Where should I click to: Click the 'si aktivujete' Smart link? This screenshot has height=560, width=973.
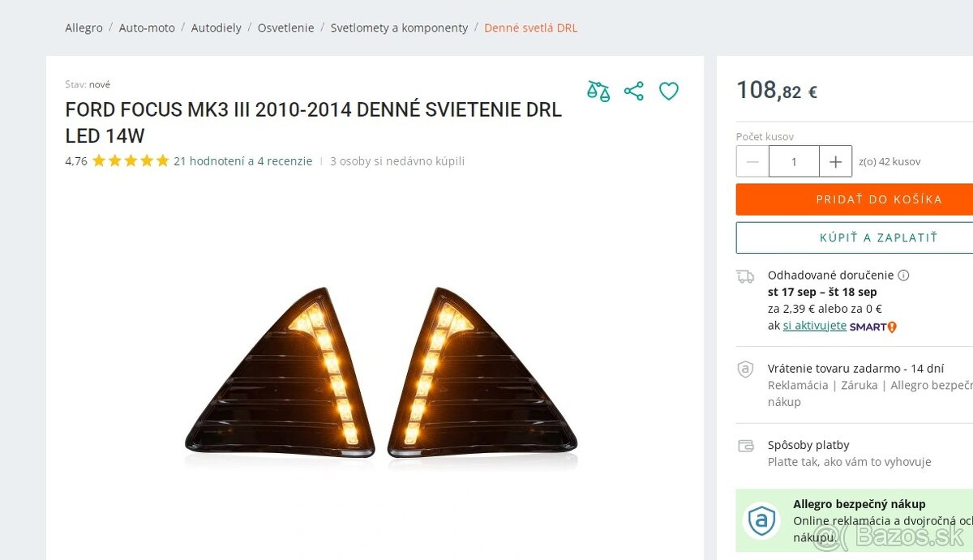tap(814, 326)
